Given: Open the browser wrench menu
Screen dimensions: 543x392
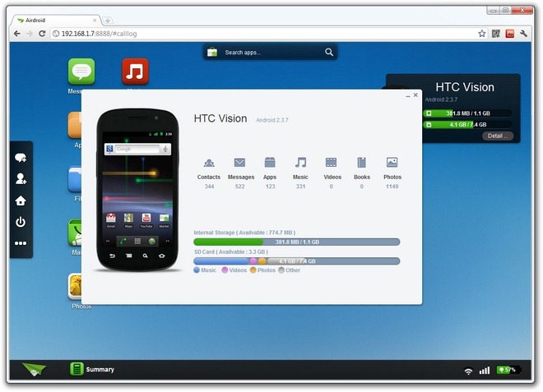Looking at the screenshot, I should (523, 34).
